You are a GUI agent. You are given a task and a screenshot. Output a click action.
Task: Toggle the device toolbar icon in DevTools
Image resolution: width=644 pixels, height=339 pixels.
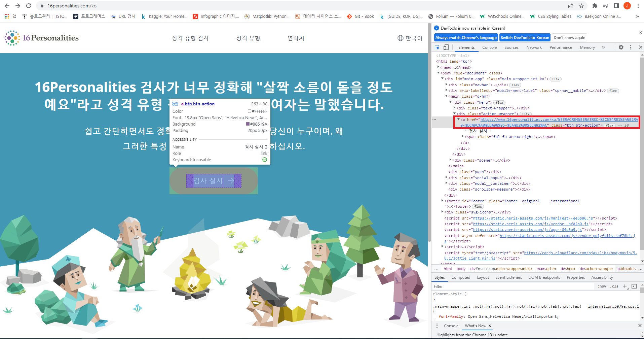(446, 47)
